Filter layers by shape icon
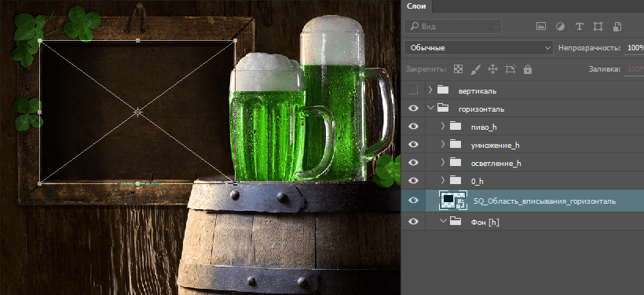 pos(598,26)
